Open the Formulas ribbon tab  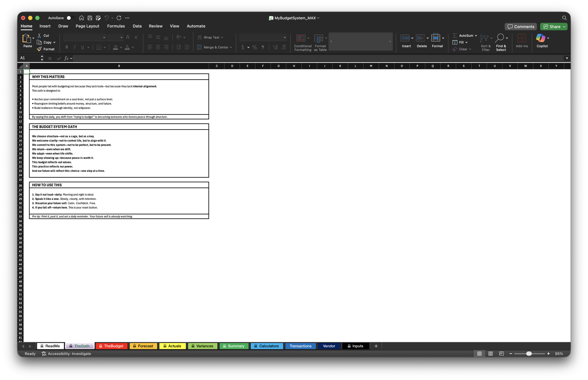click(116, 26)
